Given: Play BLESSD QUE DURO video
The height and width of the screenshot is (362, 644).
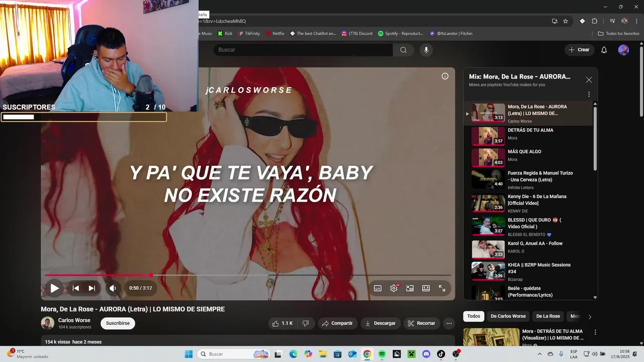Looking at the screenshot, I should pyautogui.click(x=527, y=226).
